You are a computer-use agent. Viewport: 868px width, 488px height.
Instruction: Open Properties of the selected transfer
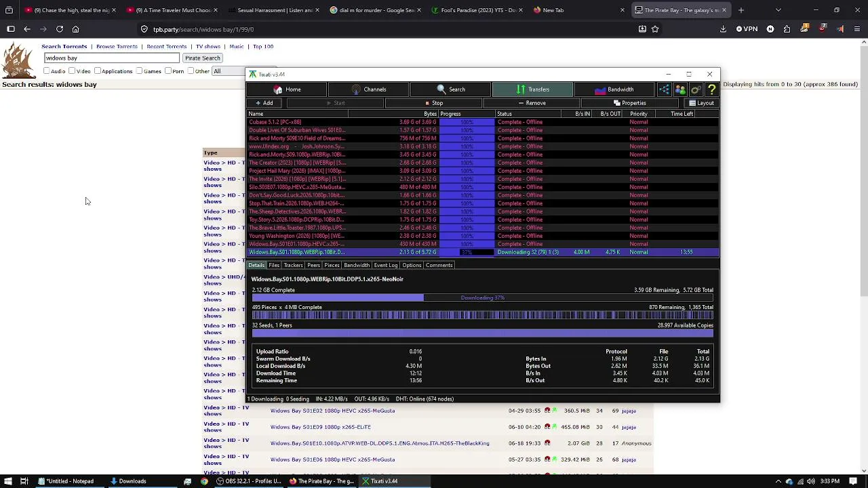pos(630,103)
